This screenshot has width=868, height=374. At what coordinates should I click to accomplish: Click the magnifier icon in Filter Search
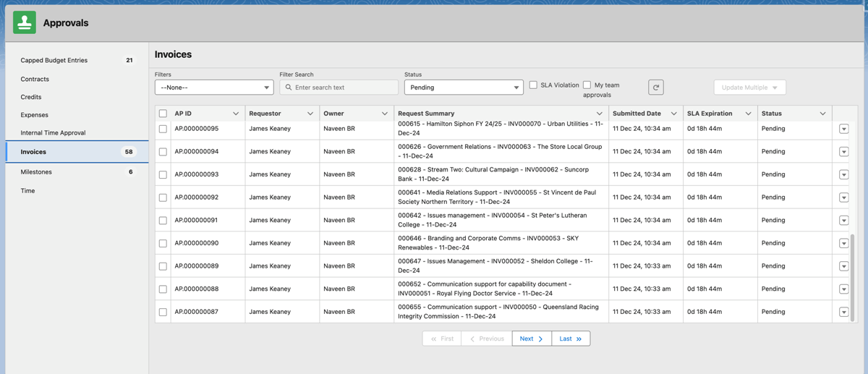(289, 88)
